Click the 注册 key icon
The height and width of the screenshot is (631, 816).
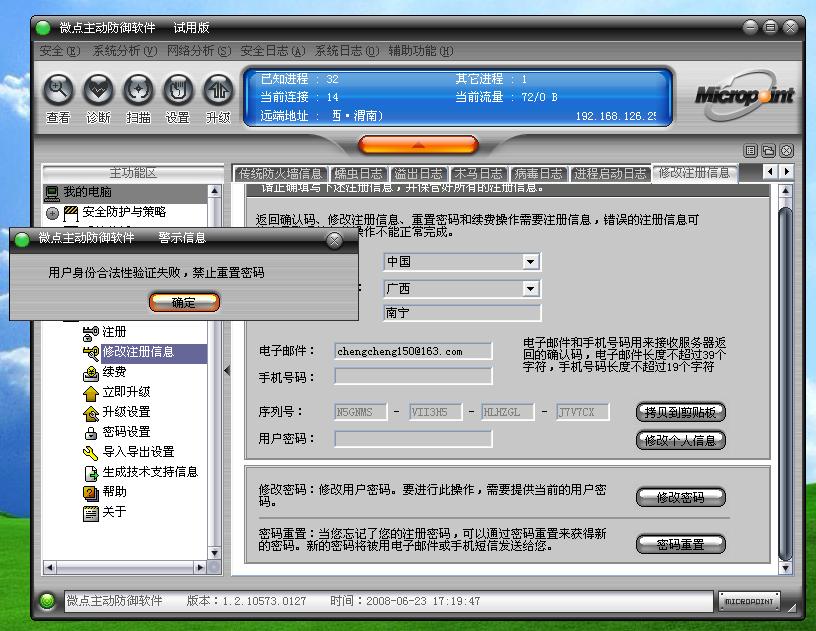91,332
